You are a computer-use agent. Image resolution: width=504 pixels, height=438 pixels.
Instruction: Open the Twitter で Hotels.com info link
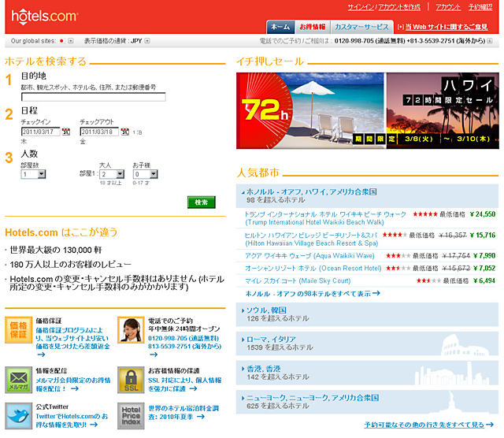(72, 421)
